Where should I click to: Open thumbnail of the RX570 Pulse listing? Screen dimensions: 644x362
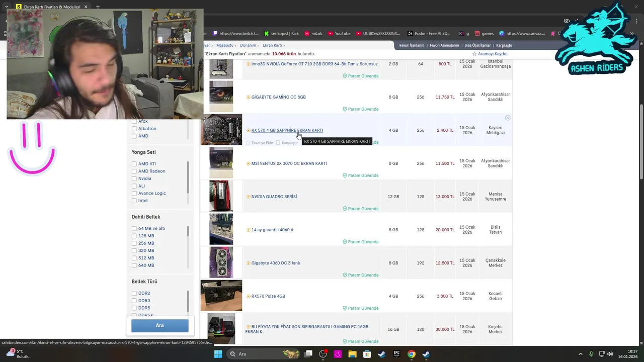click(x=221, y=296)
